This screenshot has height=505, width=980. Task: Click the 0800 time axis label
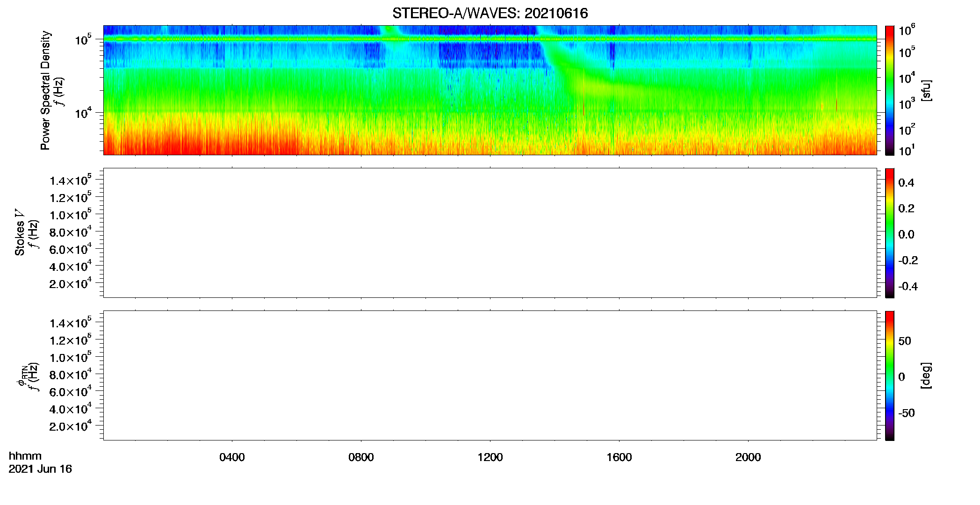pos(361,457)
